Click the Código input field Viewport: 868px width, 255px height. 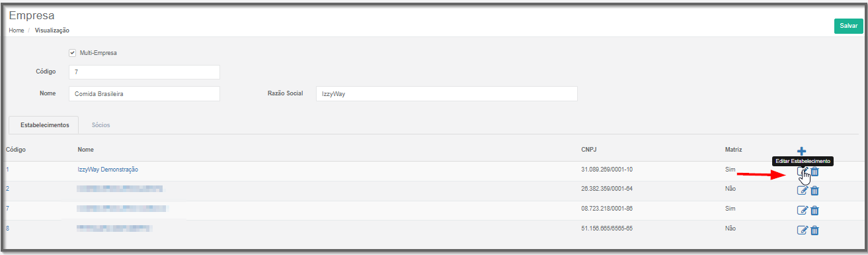(144, 72)
